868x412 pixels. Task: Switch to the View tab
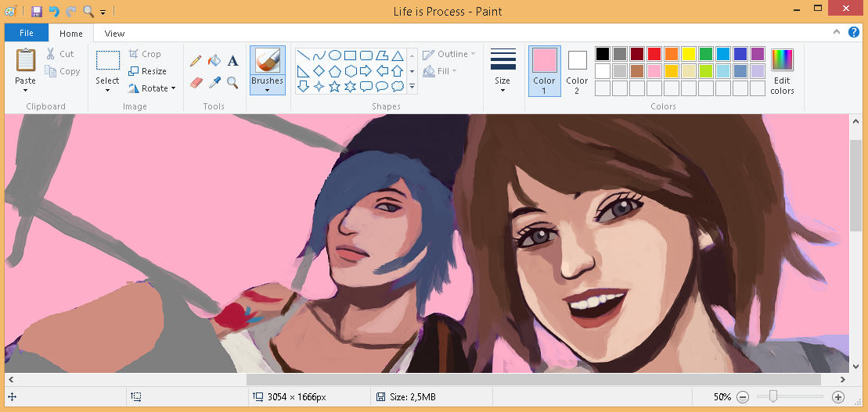tap(114, 34)
